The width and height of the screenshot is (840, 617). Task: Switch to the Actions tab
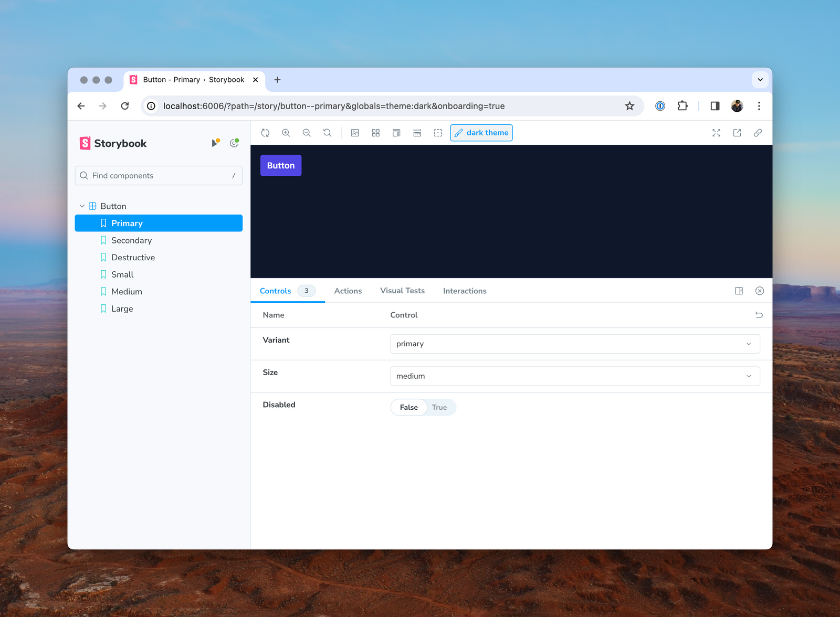[348, 291]
